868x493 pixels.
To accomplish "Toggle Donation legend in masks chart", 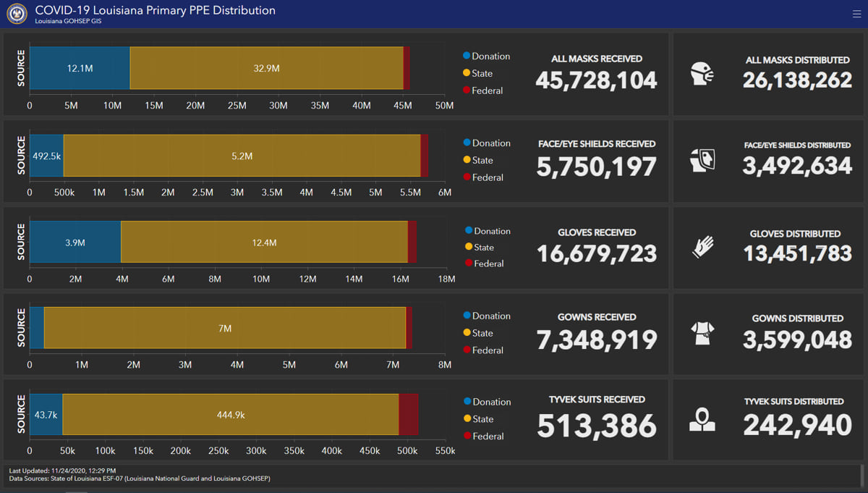I will pos(487,56).
